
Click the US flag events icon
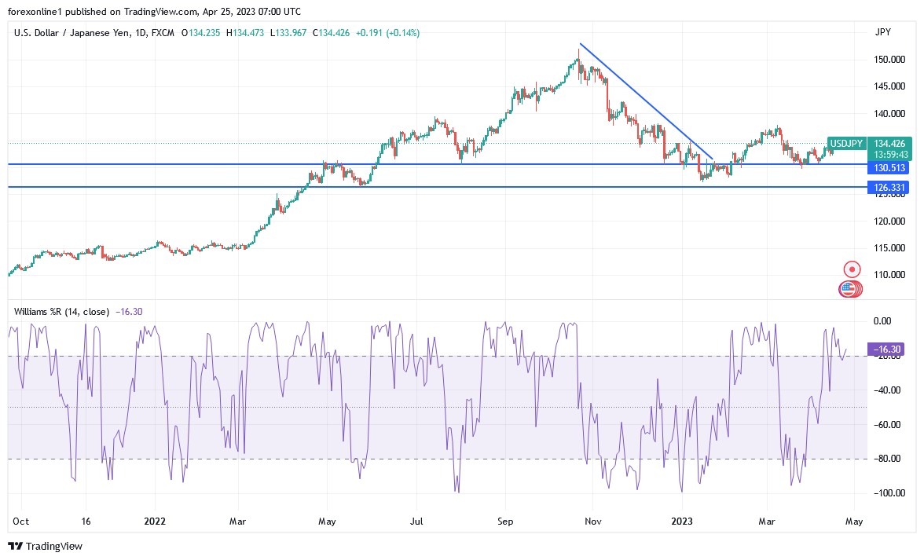click(x=848, y=289)
